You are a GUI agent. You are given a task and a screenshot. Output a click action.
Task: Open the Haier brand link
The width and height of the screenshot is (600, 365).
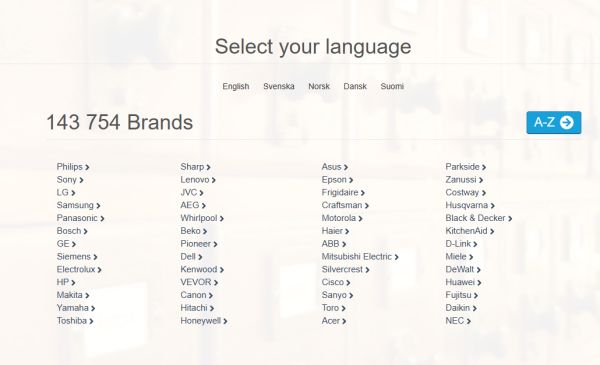click(335, 231)
